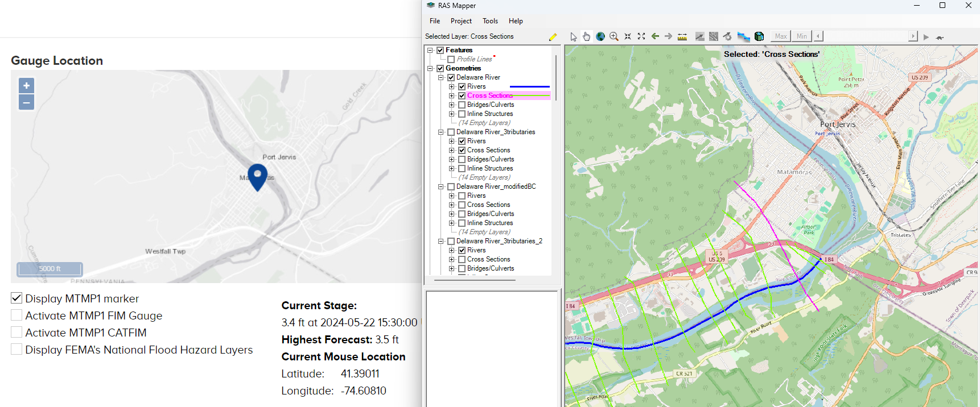Screen dimensions: 980x407
Task: Check Activate MTMP1 FIM Gauge
Action: [17, 315]
